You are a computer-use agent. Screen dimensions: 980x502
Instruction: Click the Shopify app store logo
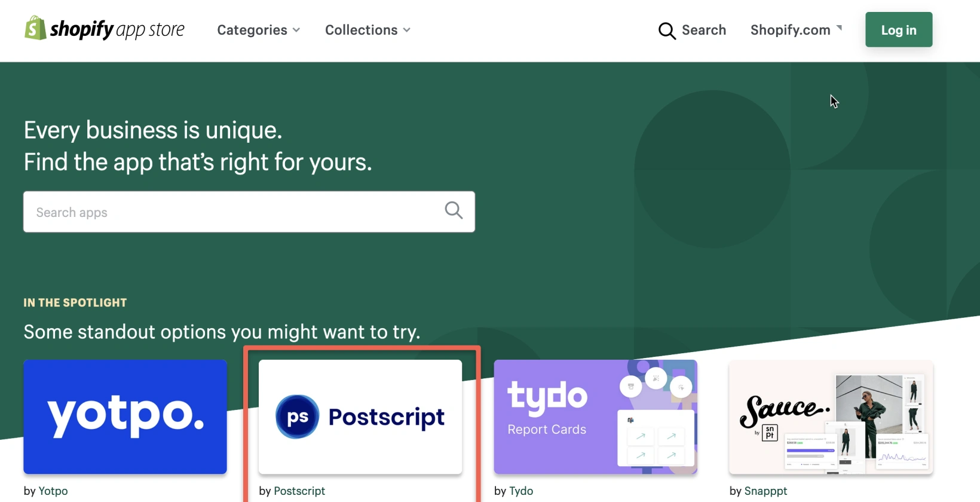105,29
